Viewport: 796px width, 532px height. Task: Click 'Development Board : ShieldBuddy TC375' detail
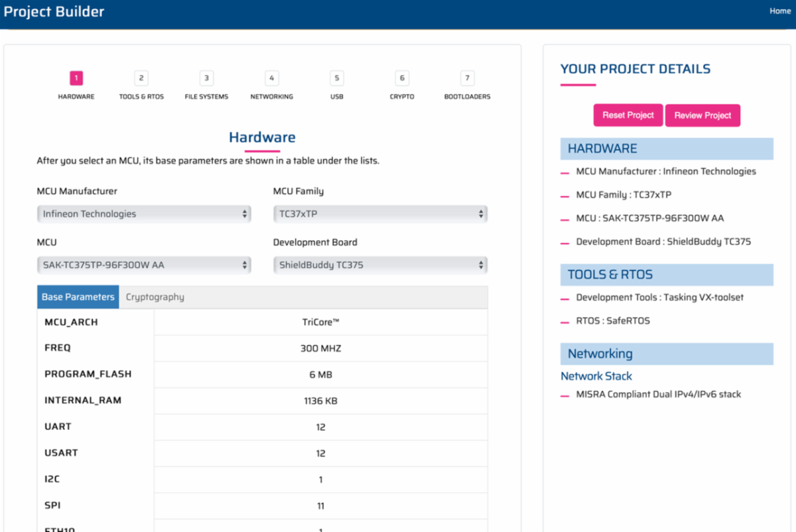pos(663,242)
